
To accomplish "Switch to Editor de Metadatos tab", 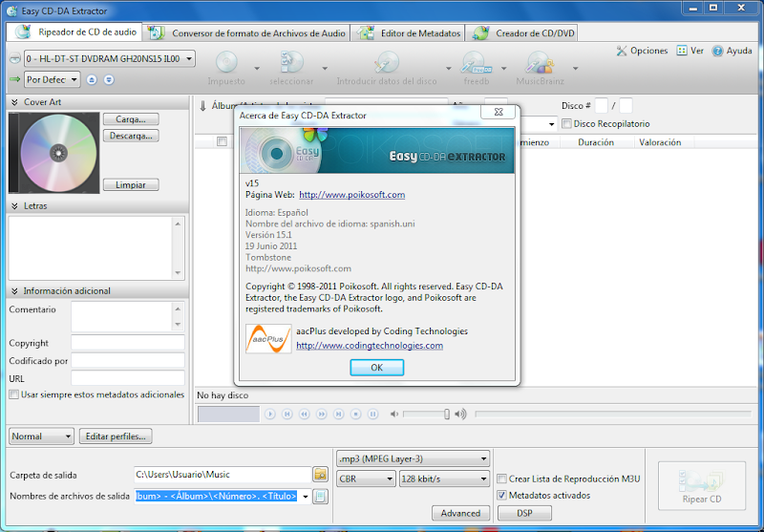I will pyautogui.click(x=408, y=33).
